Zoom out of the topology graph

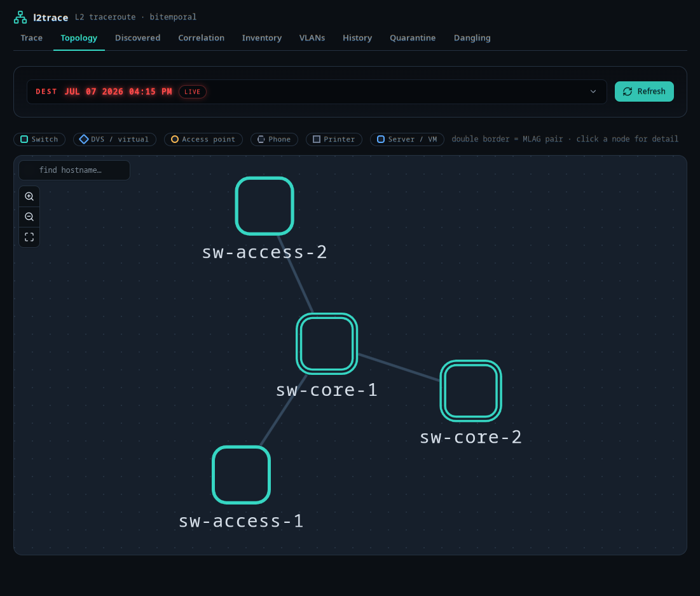[x=29, y=217]
